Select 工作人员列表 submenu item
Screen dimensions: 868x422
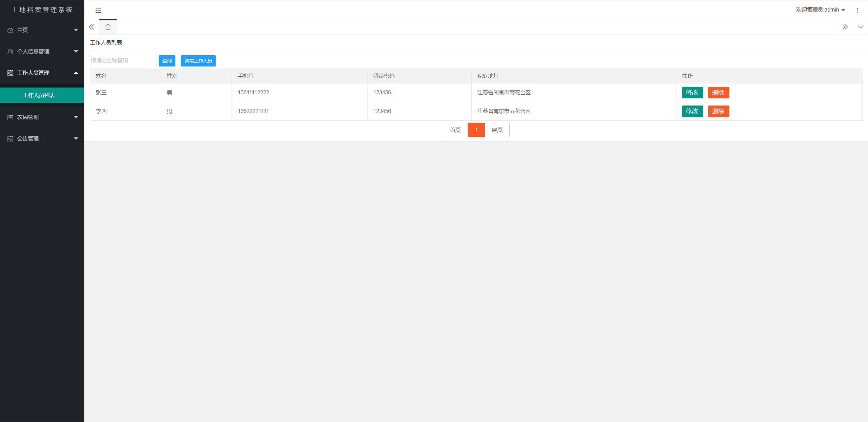pyautogui.click(x=39, y=95)
